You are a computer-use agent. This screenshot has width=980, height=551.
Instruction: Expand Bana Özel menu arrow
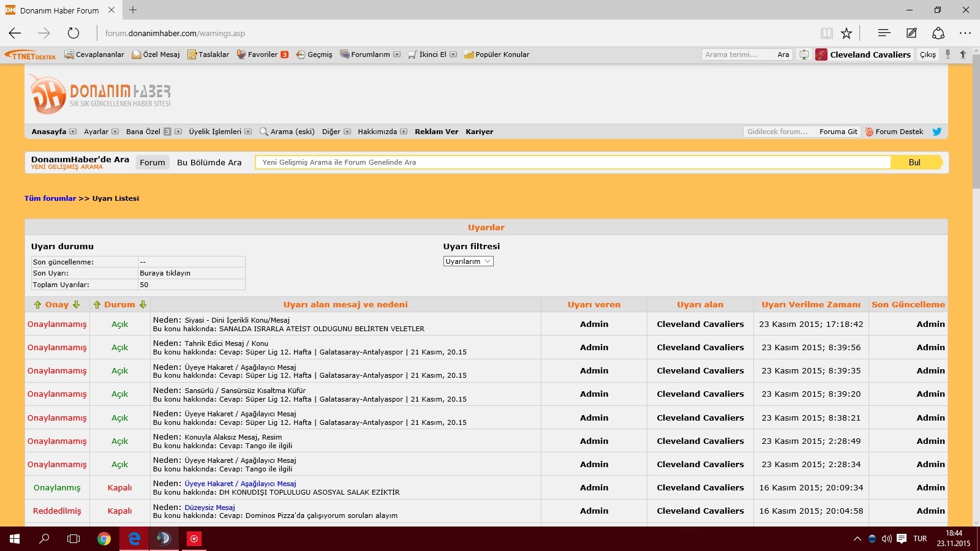coord(178,132)
